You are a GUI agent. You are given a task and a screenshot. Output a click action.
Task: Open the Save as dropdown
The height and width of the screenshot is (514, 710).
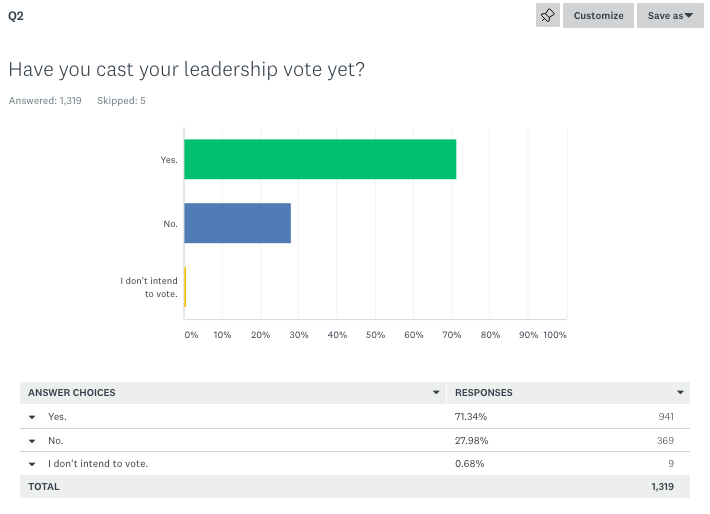click(x=670, y=15)
